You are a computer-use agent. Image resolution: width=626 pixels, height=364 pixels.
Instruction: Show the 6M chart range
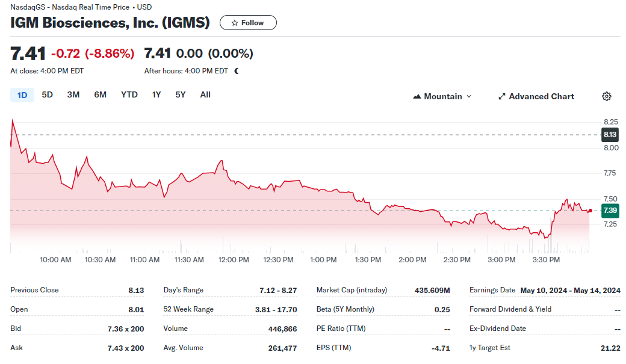tap(100, 94)
